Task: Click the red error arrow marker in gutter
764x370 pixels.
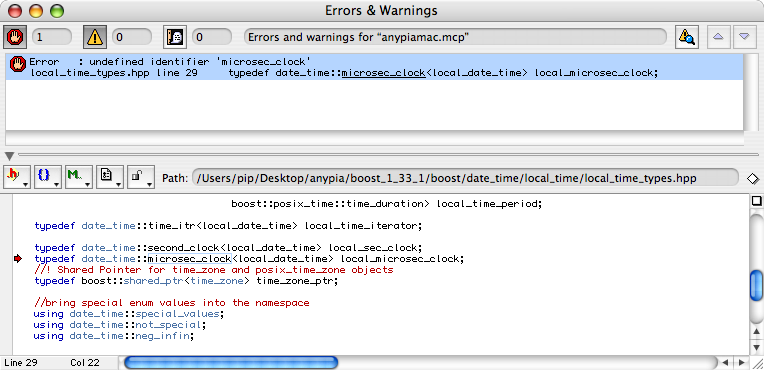Action: click(x=19, y=259)
